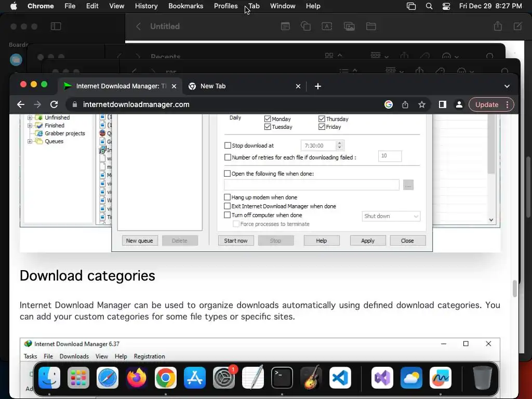The width and height of the screenshot is (532, 399).
Task: Enable number of retries checkbox
Action: pyautogui.click(x=228, y=157)
